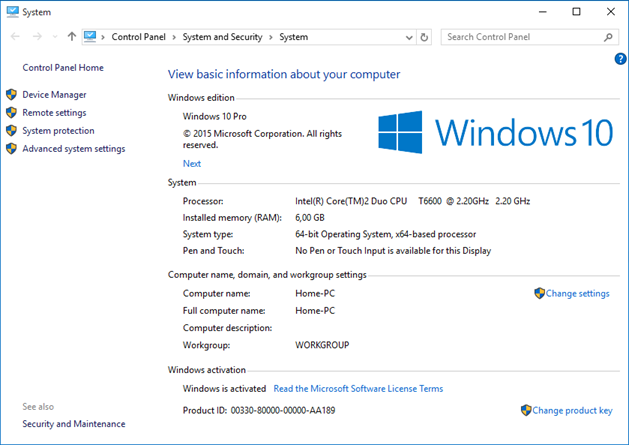Open Help with the blue question icon
Image resolution: width=629 pixels, height=445 pixels.
[x=620, y=59]
